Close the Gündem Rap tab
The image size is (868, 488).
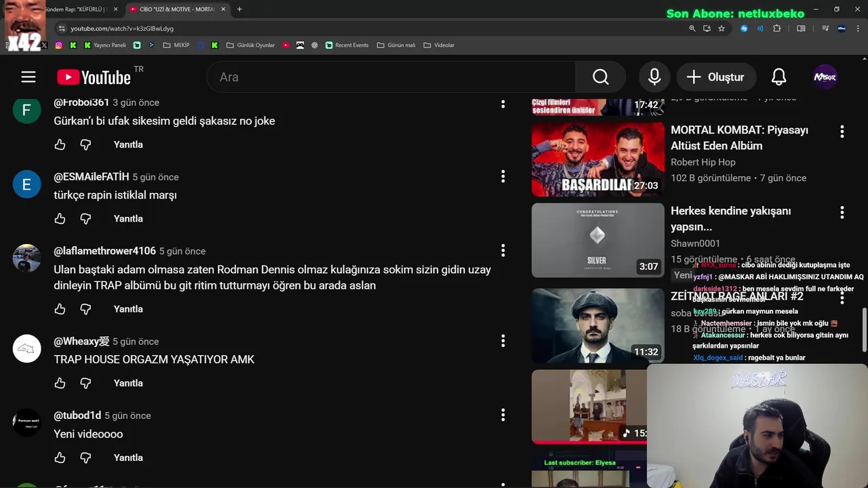pos(116,9)
